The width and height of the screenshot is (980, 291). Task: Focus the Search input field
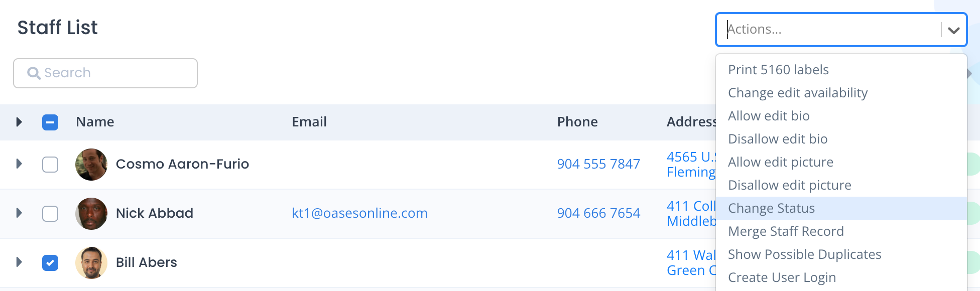pyautogui.click(x=115, y=73)
